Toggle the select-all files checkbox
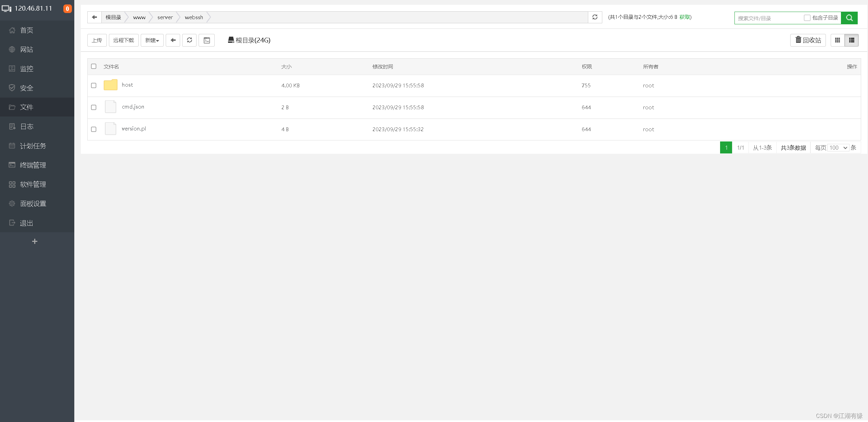Image resolution: width=868 pixels, height=422 pixels. point(94,66)
